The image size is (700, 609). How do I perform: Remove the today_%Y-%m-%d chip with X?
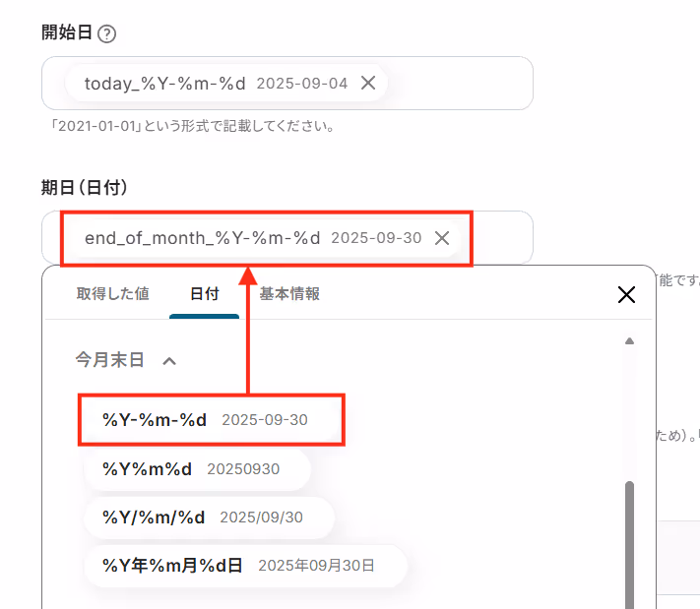click(368, 83)
